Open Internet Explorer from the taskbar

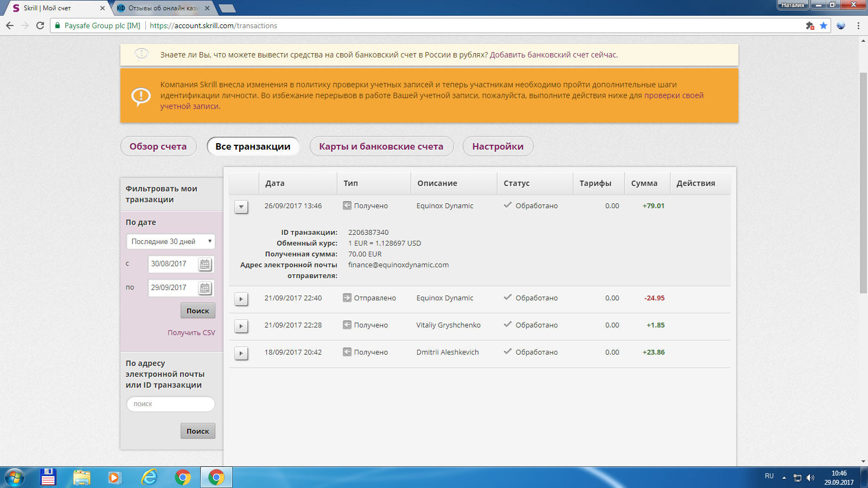[149, 477]
